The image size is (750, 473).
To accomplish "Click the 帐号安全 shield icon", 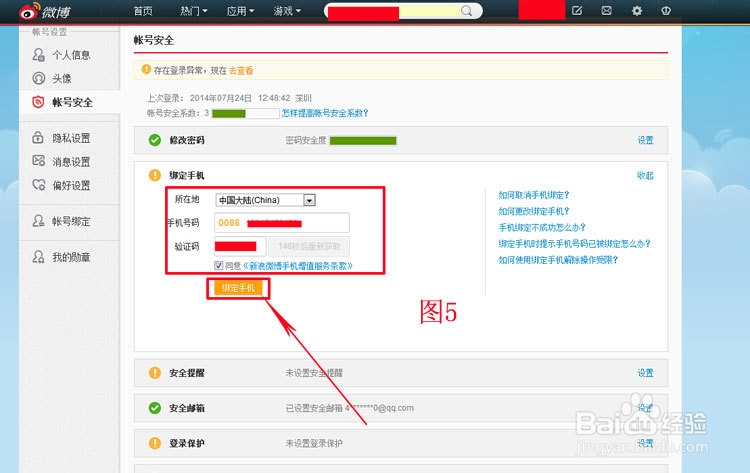I will coord(38,102).
